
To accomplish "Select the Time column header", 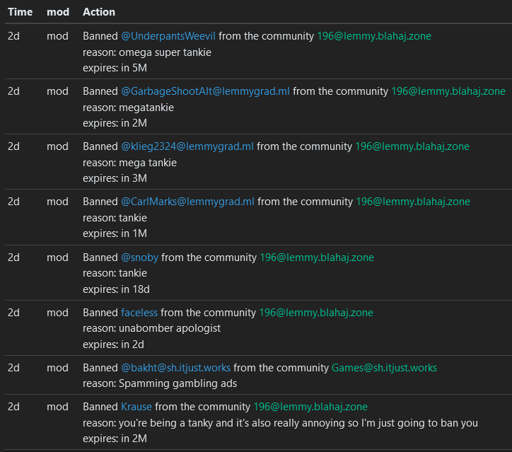I will 20,12.
